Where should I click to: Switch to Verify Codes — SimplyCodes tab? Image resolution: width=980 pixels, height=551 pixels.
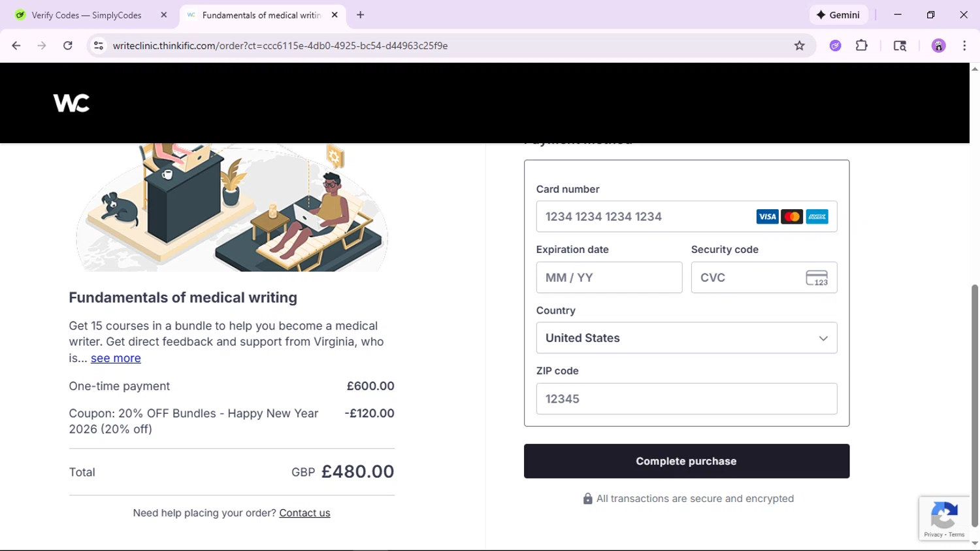coord(86,15)
